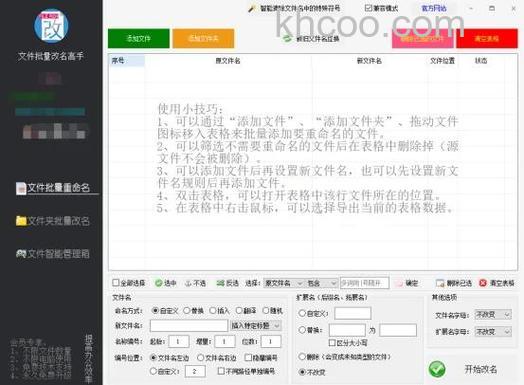Click the pink remove button in top bar
Image resolution: width=524 pixels, height=385 pixels.
[x=423, y=38]
